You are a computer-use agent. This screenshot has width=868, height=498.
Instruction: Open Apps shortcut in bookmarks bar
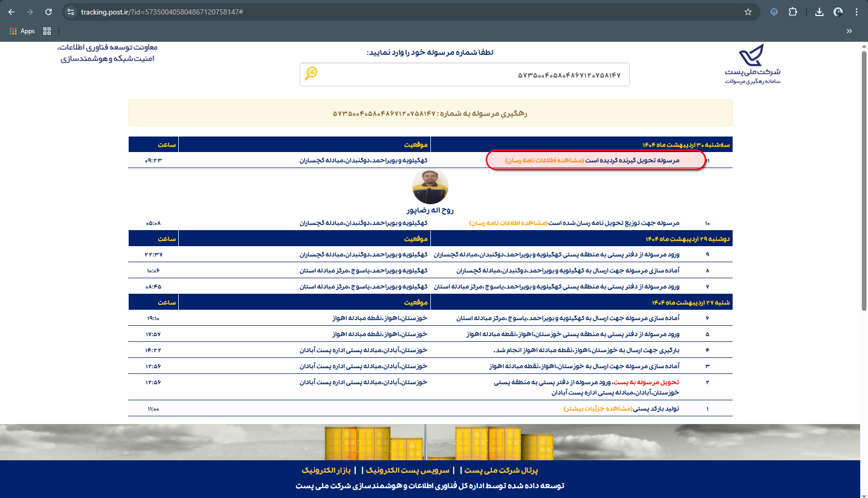point(22,31)
